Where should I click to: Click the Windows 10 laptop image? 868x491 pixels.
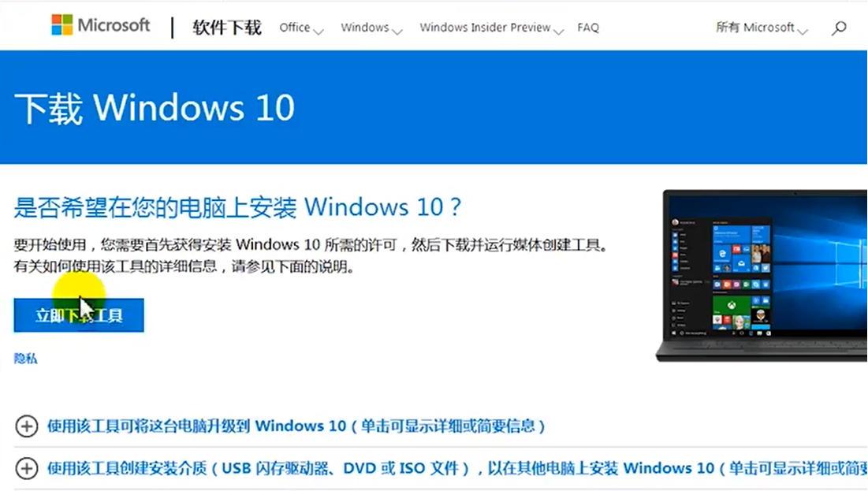(x=762, y=276)
